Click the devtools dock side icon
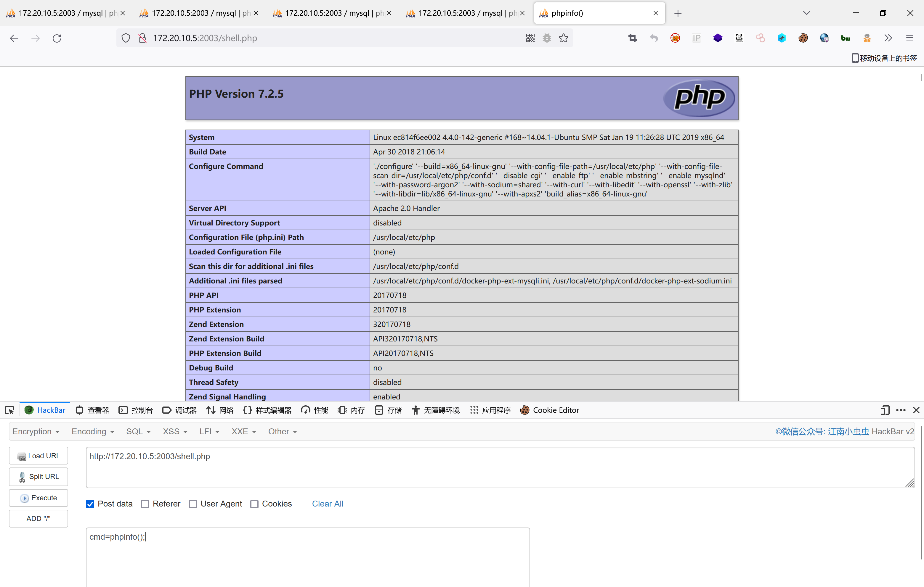924x587 pixels. point(885,410)
